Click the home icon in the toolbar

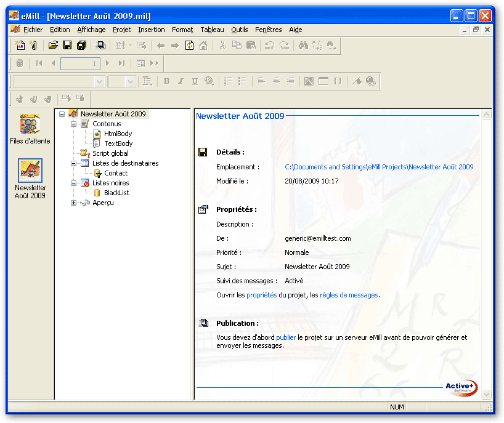203,46
